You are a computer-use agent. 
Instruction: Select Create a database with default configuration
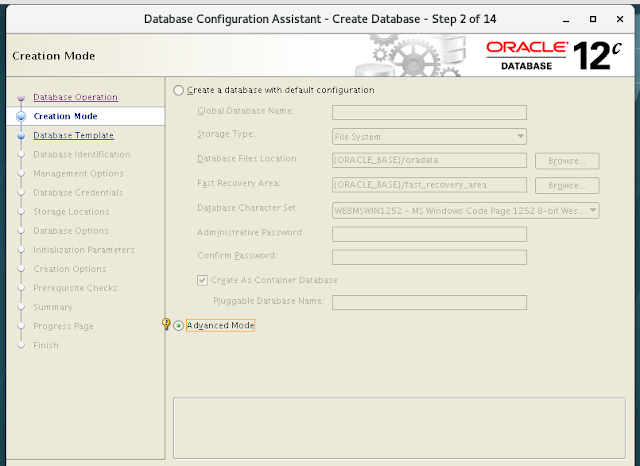178,90
